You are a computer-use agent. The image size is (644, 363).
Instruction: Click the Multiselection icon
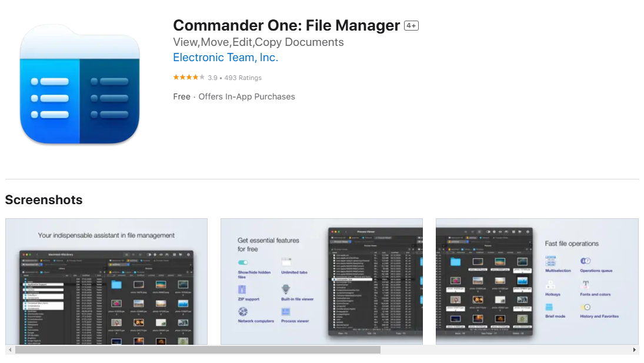tap(550, 261)
